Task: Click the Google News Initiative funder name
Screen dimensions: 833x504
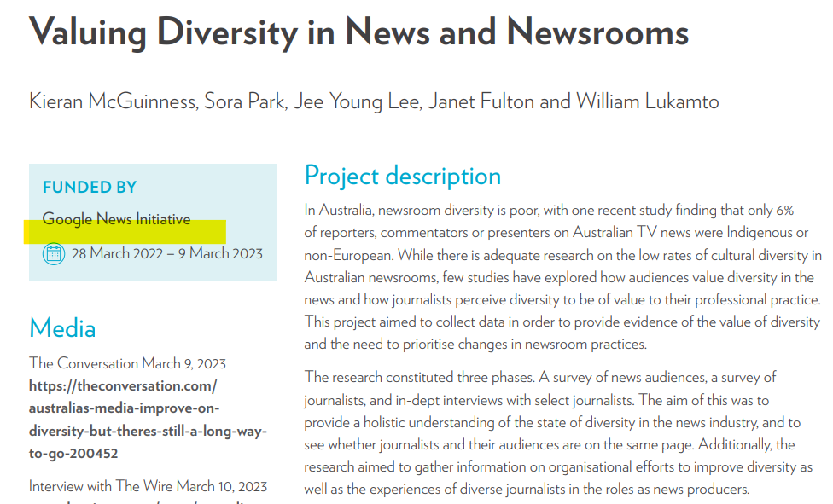Action: coord(116,219)
